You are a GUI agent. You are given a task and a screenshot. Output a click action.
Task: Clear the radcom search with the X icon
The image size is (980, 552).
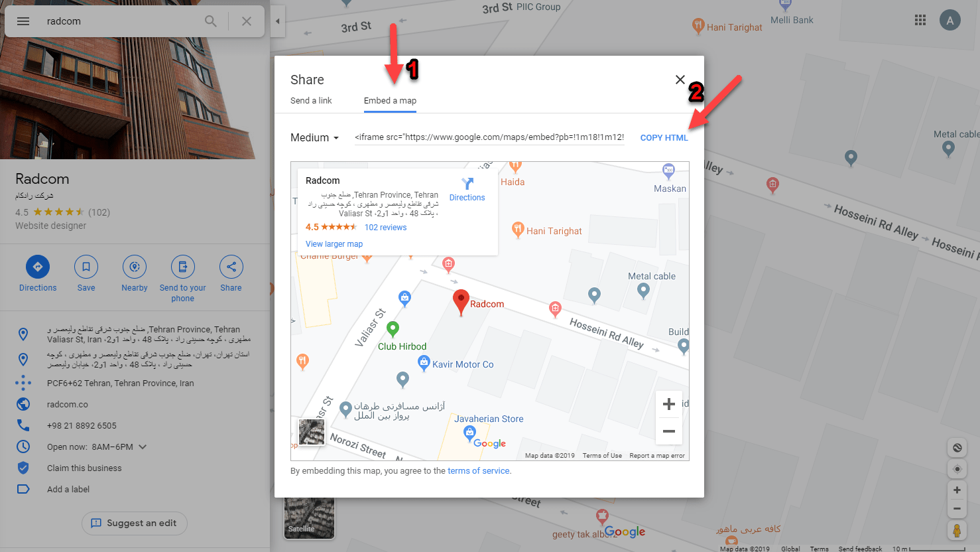[x=247, y=21]
